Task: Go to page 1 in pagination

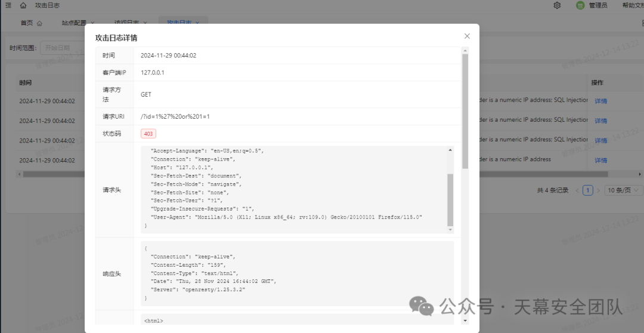Action: 588,190
